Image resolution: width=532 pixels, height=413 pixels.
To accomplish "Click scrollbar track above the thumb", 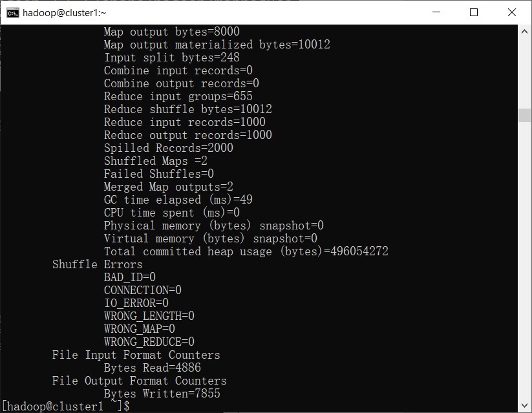I will tap(524, 71).
